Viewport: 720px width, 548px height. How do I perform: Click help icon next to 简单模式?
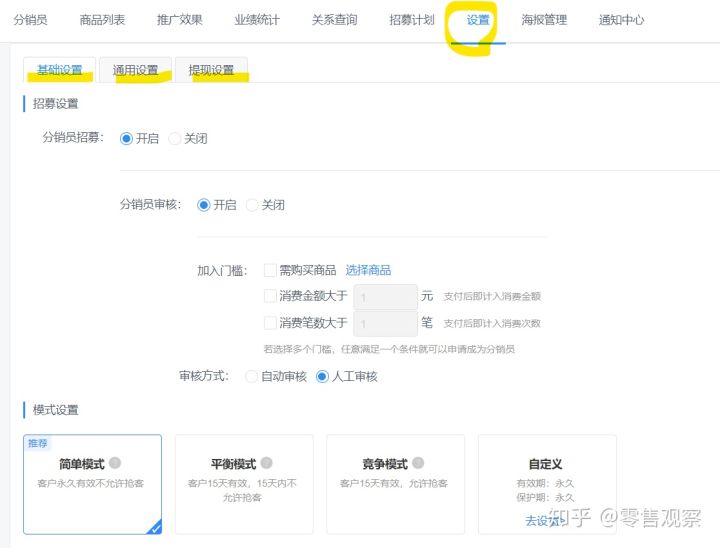(x=115, y=463)
